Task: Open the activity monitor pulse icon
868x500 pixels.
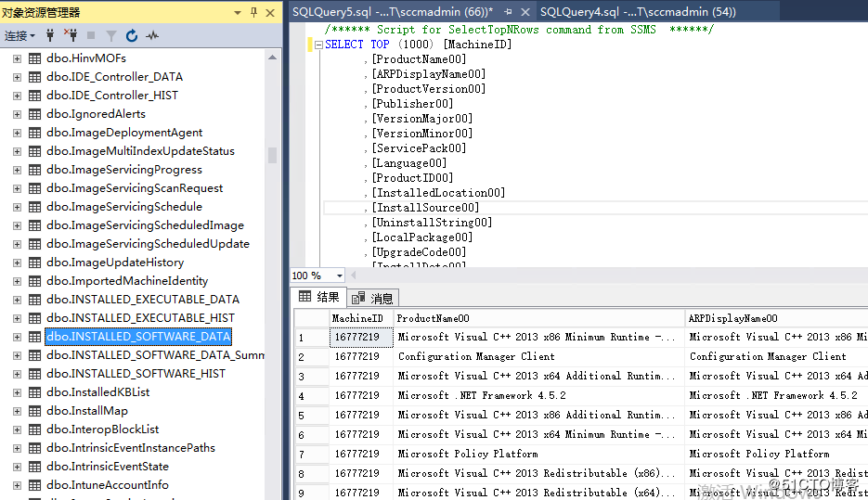Action: [152, 36]
